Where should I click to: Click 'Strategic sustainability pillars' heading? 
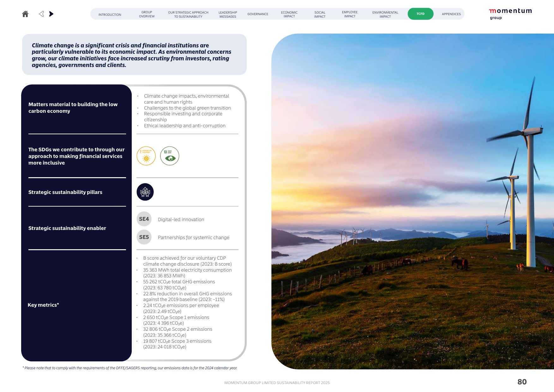click(65, 192)
